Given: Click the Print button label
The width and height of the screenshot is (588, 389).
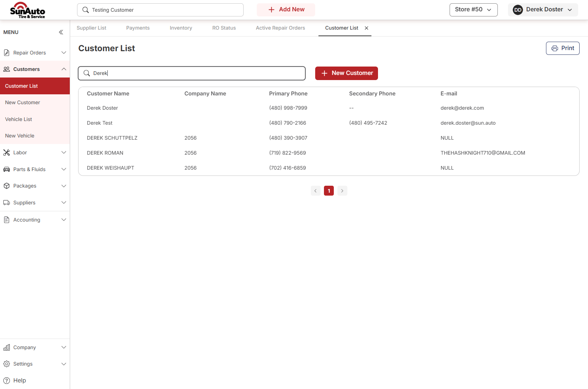Looking at the screenshot, I should pyautogui.click(x=568, y=48).
